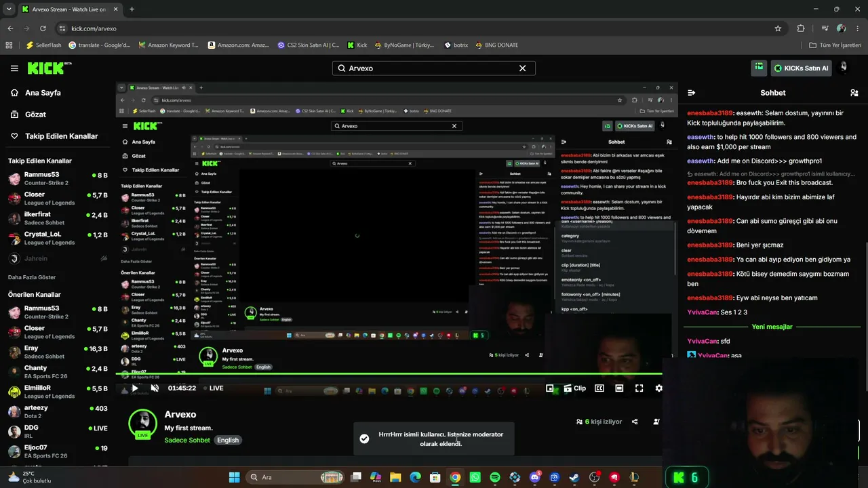This screenshot has height=488, width=868.
Task: Toggle theater mode in player
Action: (619, 388)
